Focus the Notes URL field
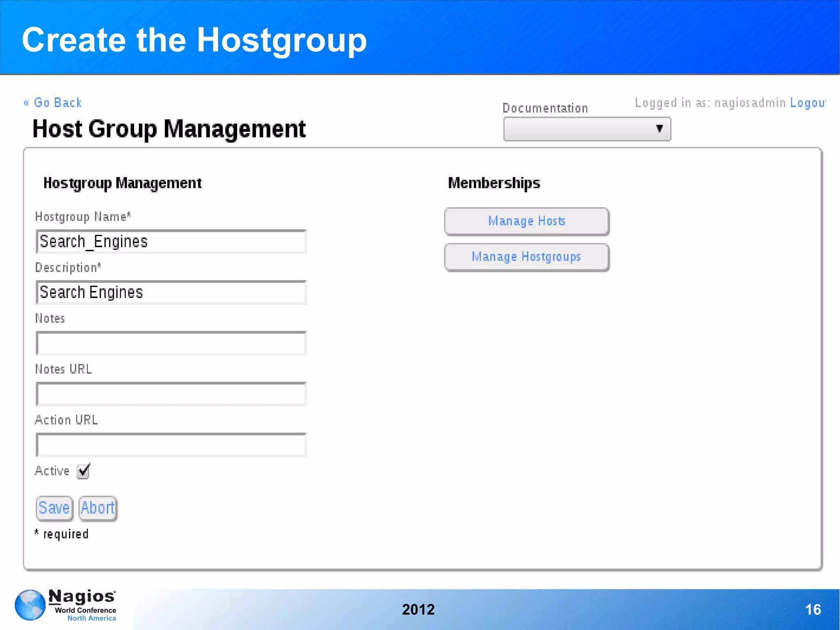The height and width of the screenshot is (630, 840). coord(171,394)
